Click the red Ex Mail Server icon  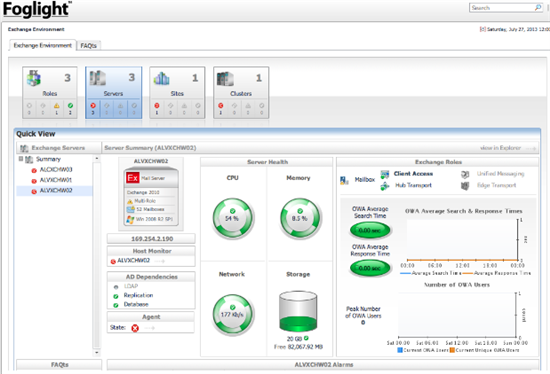pos(133,178)
